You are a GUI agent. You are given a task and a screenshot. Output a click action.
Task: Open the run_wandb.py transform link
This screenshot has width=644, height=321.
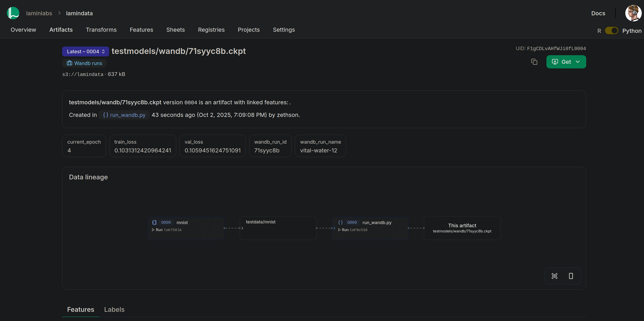click(x=124, y=115)
